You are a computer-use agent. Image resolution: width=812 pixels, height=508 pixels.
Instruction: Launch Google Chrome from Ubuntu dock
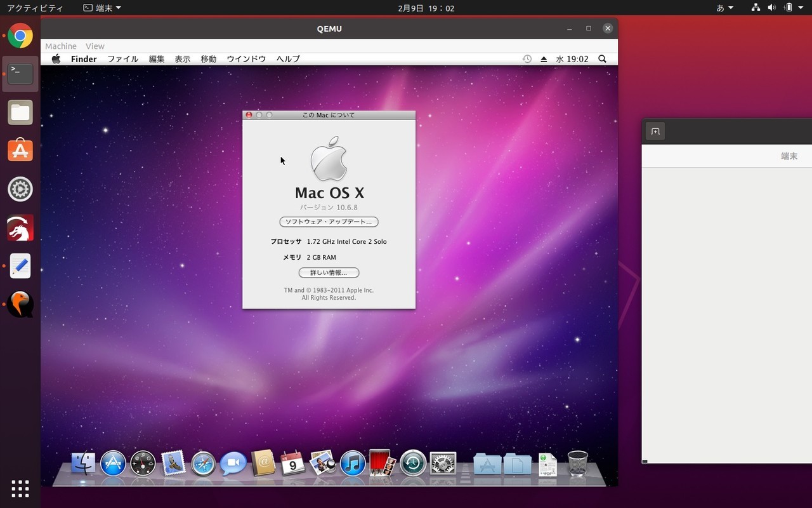[20, 36]
